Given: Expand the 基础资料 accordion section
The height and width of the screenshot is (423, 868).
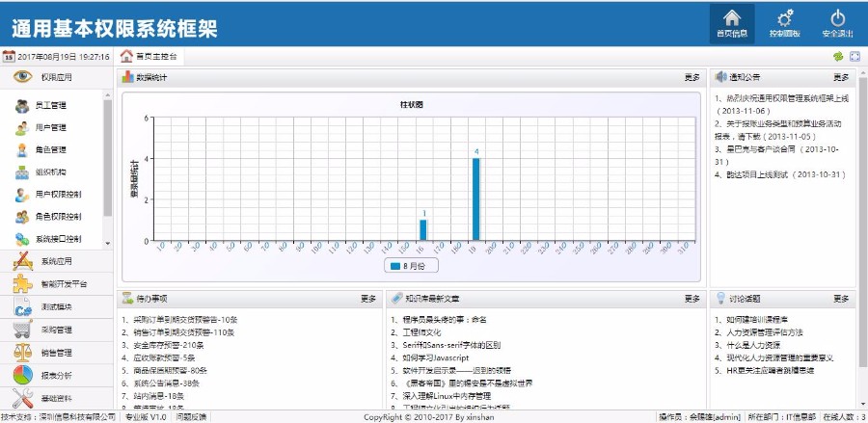Looking at the screenshot, I should (x=57, y=398).
